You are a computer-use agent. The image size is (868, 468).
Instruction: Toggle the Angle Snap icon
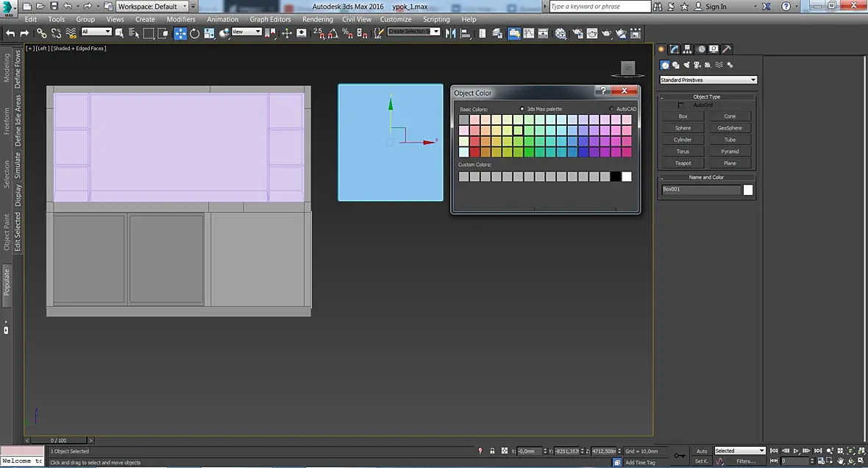tap(333, 33)
